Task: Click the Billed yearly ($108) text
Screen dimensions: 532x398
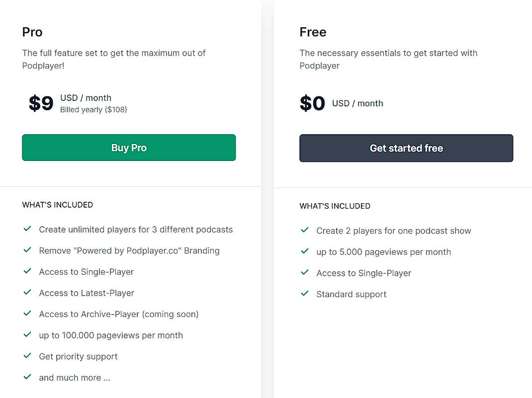Action: coord(93,110)
